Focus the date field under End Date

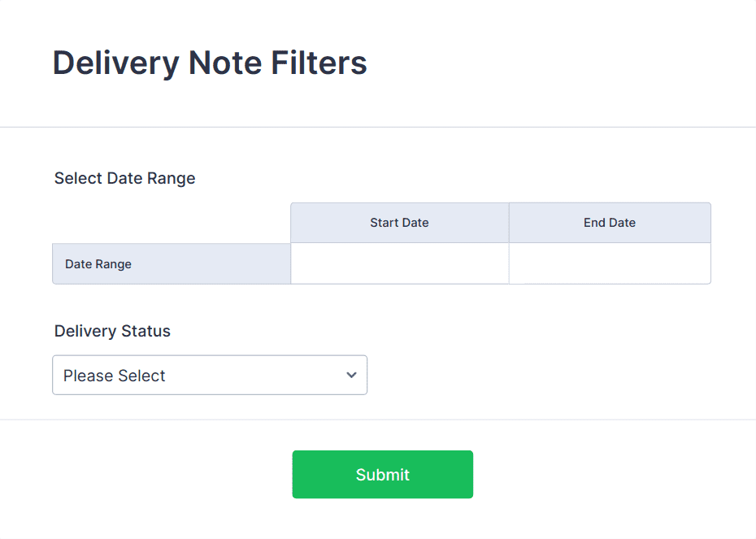pos(610,263)
